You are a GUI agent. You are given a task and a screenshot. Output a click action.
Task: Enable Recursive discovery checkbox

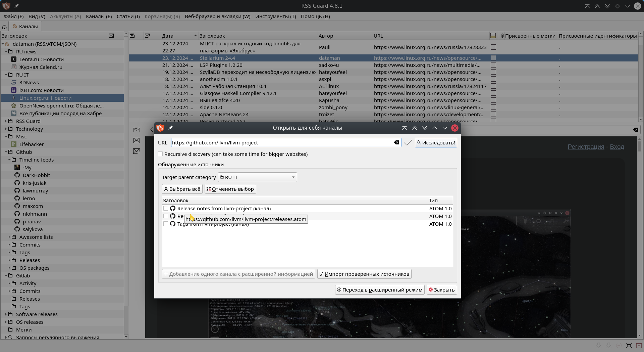(x=161, y=154)
